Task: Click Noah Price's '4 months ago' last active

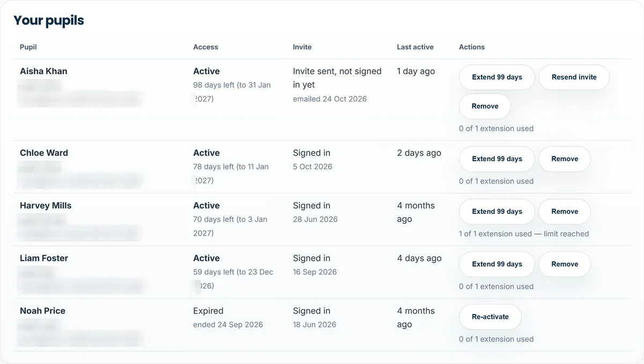Action: coord(416,317)
